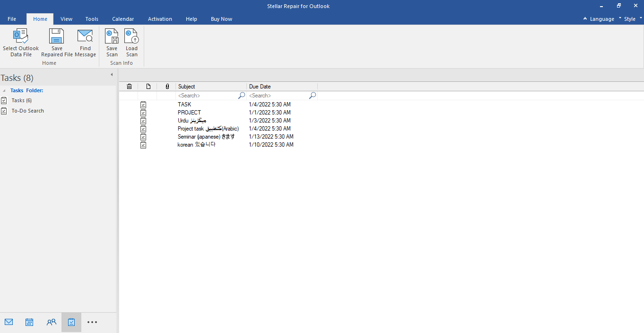Viewport: 644px width, 333px height.
Task: Click Save Repaired File icon
Action: click(x=57, y=36)
